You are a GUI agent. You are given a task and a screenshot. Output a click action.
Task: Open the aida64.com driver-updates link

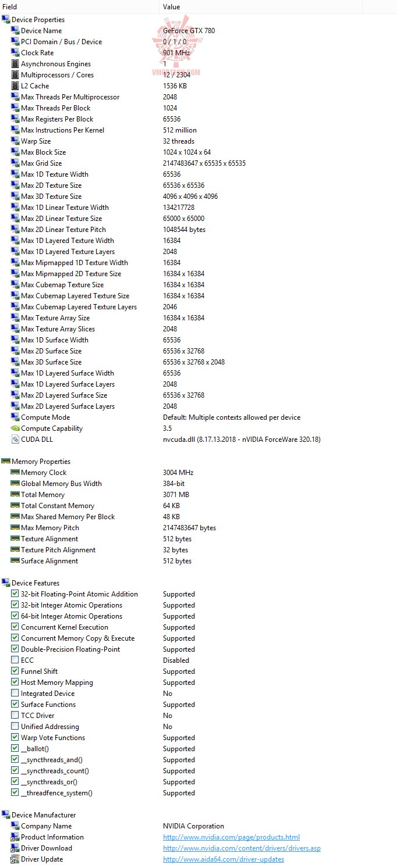[224, 859]
